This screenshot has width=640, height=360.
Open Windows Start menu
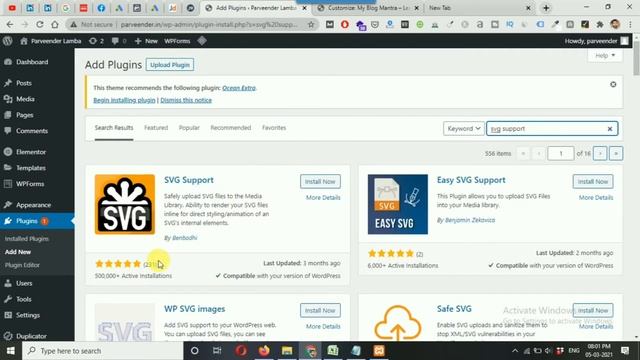(11, 351)
